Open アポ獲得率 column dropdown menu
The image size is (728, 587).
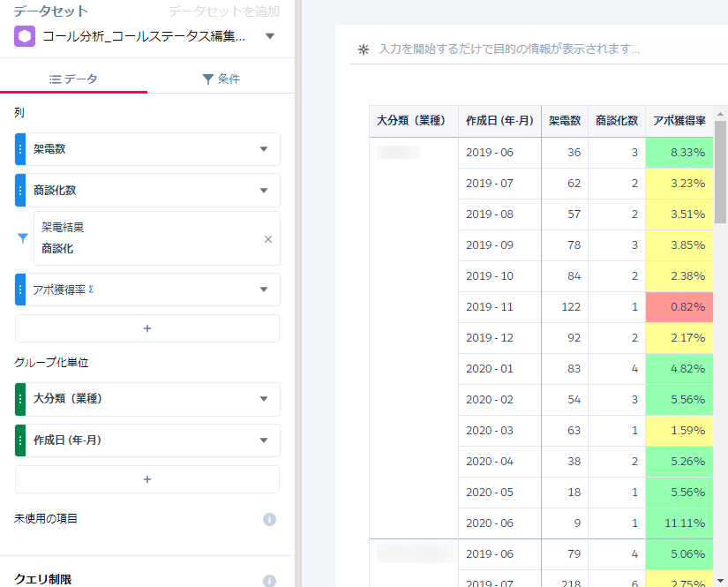(263, 290)
